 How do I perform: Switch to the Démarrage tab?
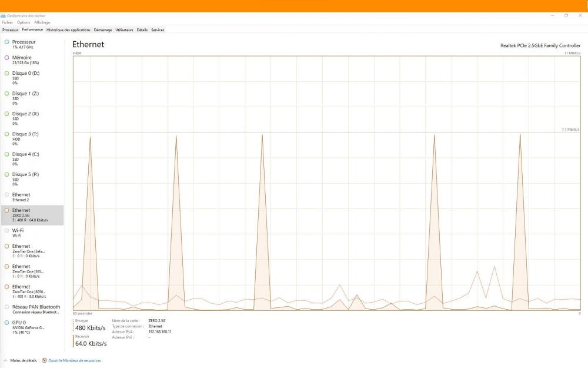click(x=102, y=29)
